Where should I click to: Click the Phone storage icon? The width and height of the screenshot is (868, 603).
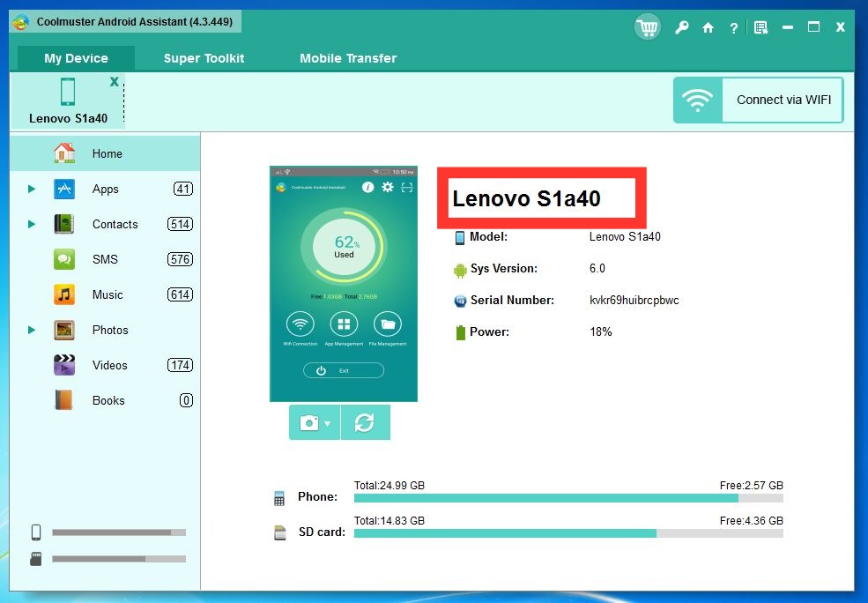pyautogui.click(x=279, y=498)
